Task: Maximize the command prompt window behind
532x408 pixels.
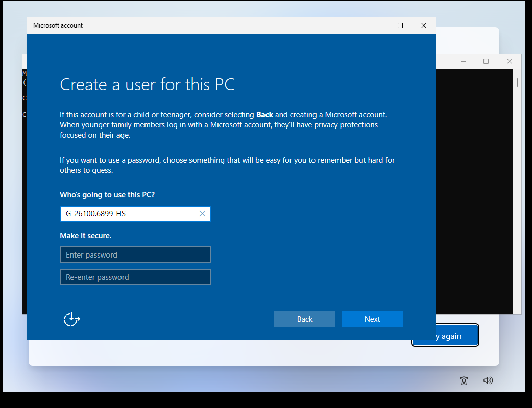Action: [x=486, y=61]
